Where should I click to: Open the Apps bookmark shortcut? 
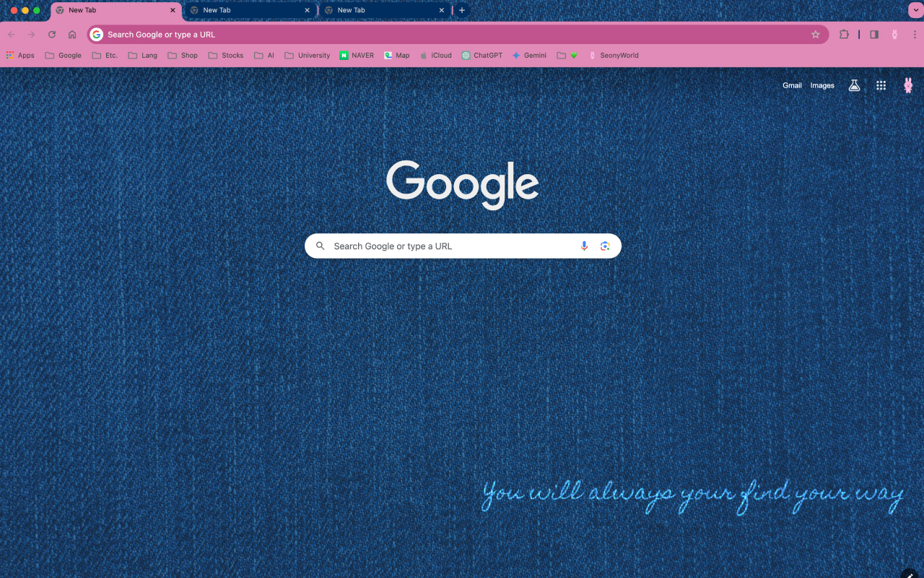click(20, 55)
